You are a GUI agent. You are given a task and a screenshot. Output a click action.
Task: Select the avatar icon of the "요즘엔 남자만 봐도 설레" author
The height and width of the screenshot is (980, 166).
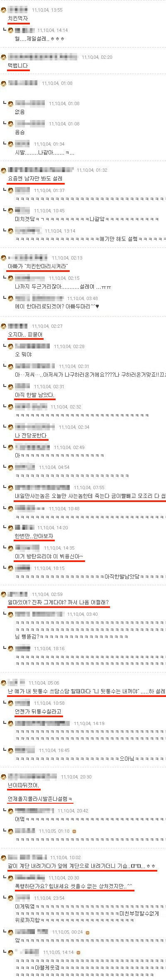pyautogui.click(x=4, y=170)
